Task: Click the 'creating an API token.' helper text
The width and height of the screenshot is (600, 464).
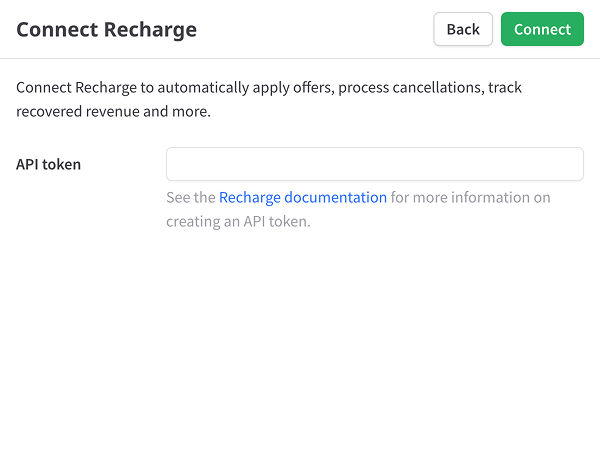Action: tap(238, 221)
